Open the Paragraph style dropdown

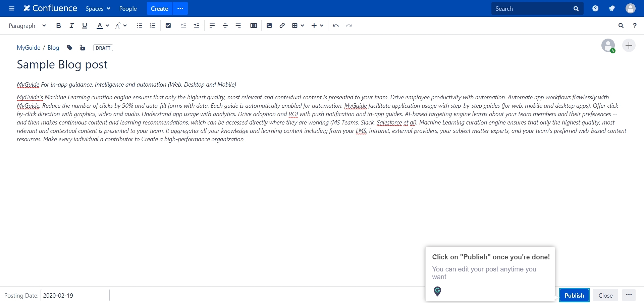click(x=27, y=26)
